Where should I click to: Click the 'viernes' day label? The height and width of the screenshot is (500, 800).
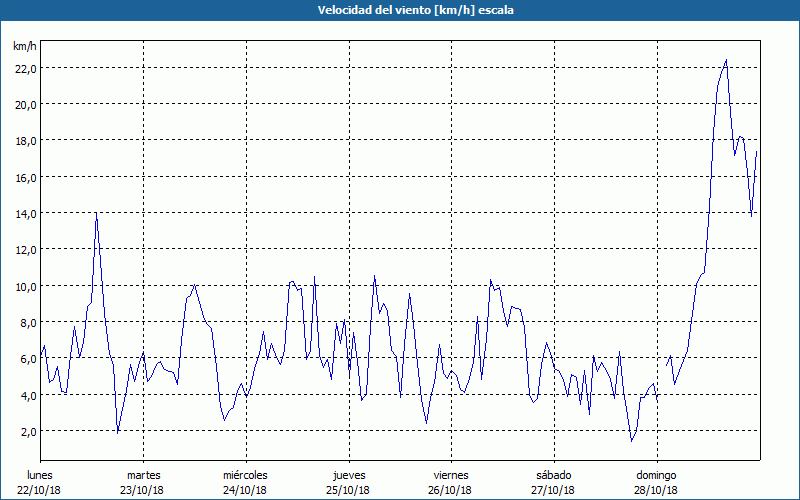click(451, 475)
